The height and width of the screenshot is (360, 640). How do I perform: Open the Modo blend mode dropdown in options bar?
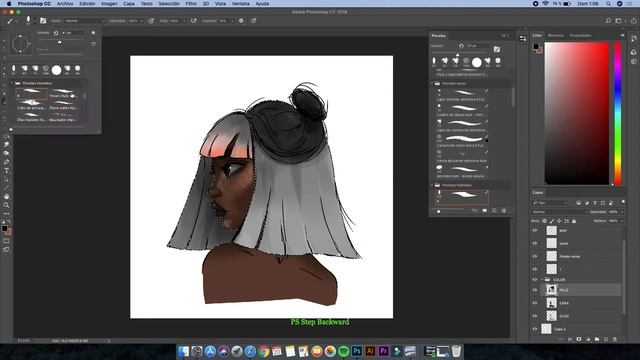coord(85,20)
